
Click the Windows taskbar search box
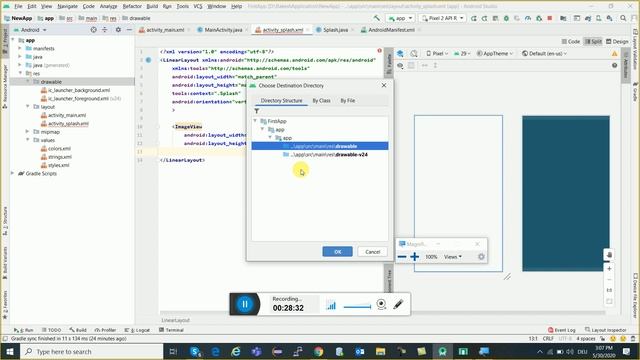92,351
